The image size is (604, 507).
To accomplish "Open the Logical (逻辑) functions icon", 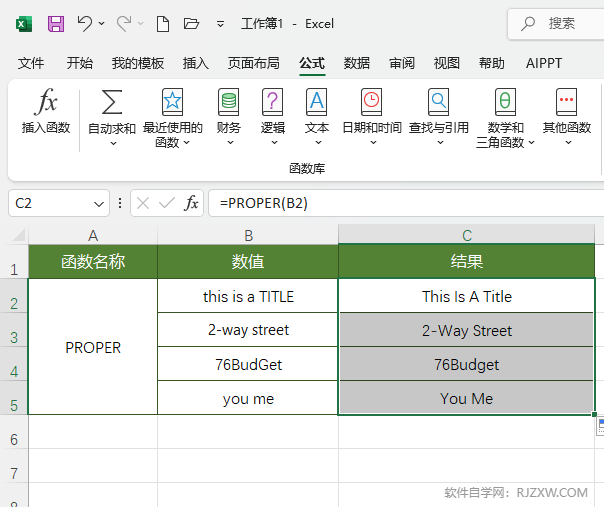I will pos(272,102).
